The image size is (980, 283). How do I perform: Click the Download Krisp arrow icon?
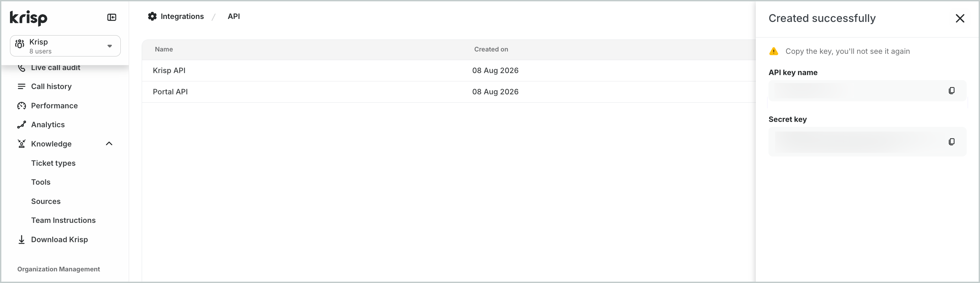point(22,239)
